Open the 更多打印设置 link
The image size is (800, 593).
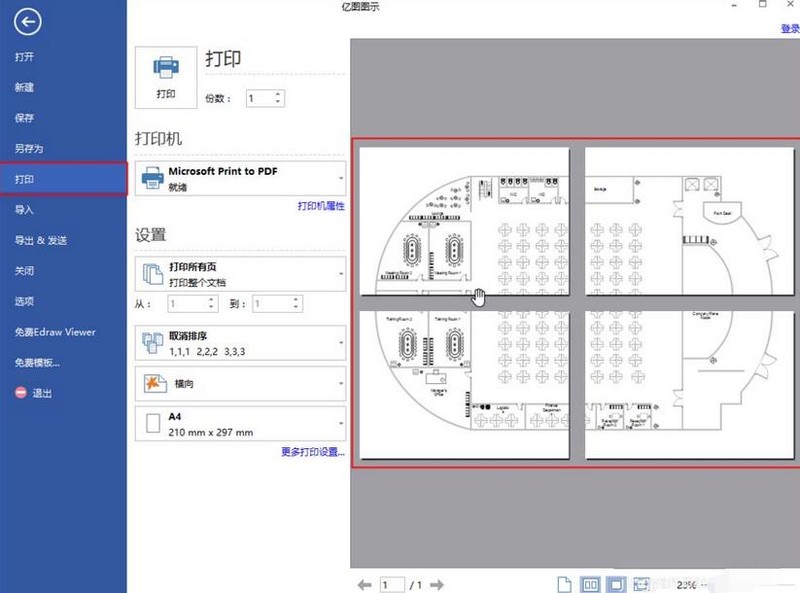click(313, 452)
